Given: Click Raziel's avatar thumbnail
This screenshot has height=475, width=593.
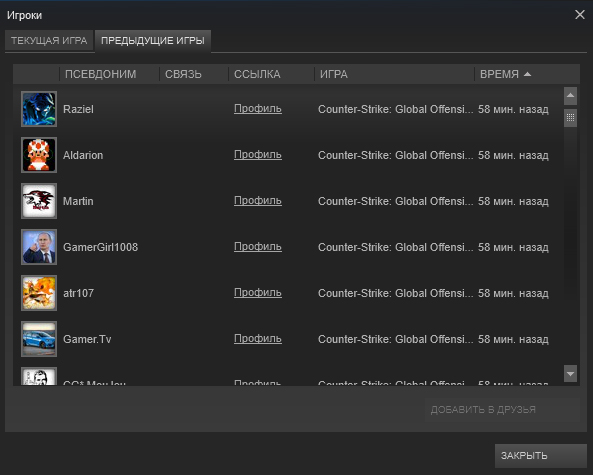Looking at the screenshot, I should click(x=39, y=109).
